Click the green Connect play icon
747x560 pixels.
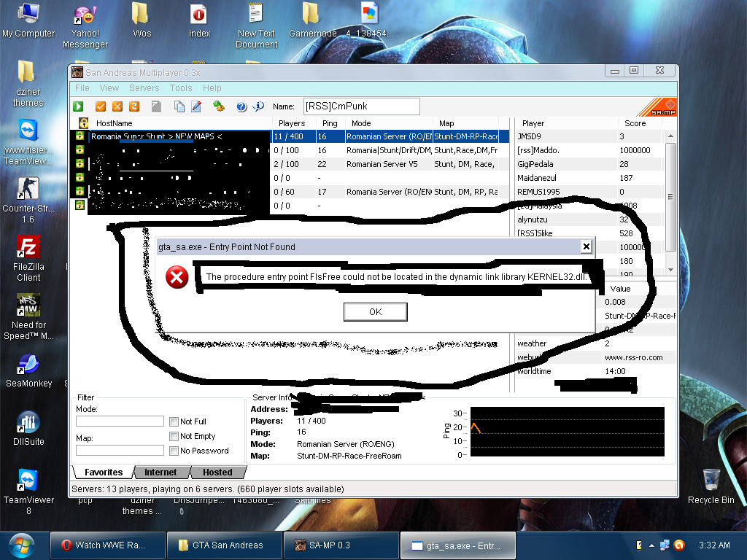point(78,106)
